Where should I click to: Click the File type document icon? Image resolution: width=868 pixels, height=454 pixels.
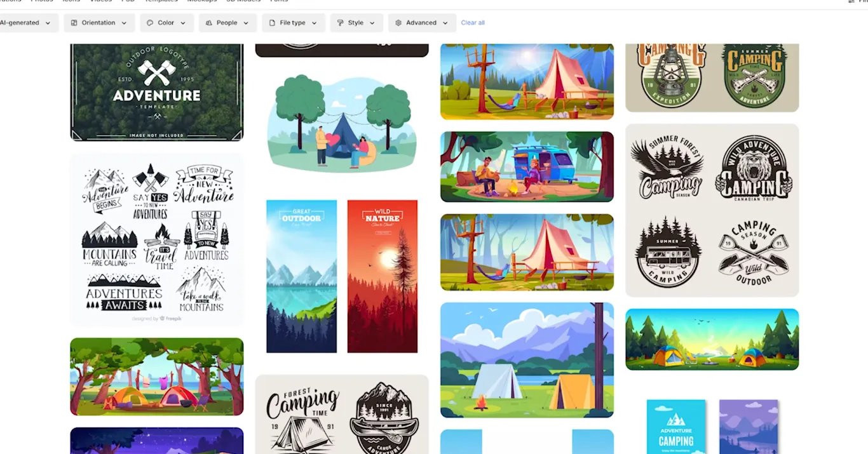pyautogui.click(x=271, y=22)
